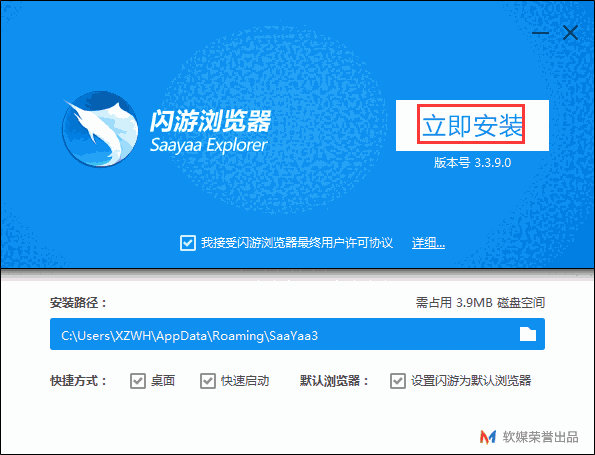The width and height of the screenshot is (595, 455).
Task: Click the Saayaa Explorer swordfish logo
Action: point(100,129)
